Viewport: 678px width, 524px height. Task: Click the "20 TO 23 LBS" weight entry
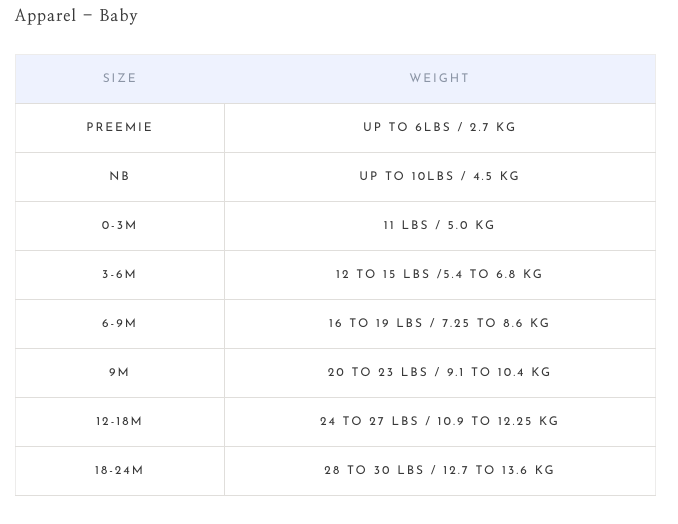click(x=377, y=373)
